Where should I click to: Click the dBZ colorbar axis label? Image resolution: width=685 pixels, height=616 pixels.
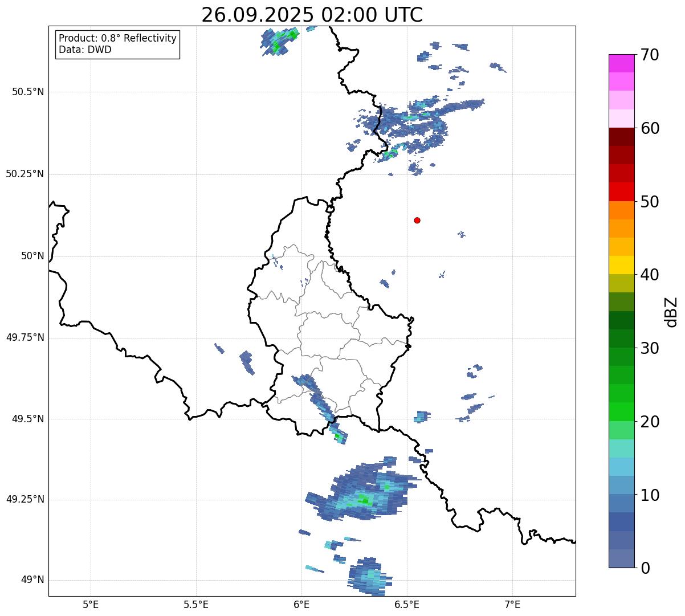click(x=671, y=312)
